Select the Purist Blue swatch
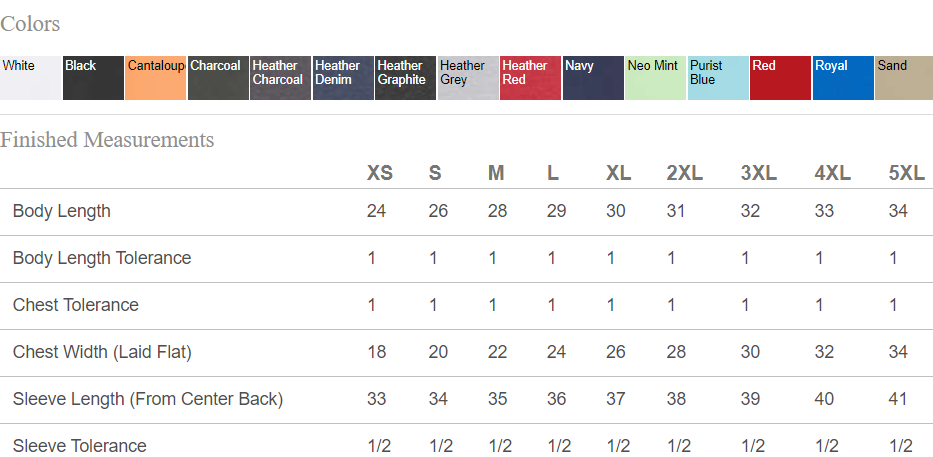This screenshot has height=457, width=933. point(718,78)
